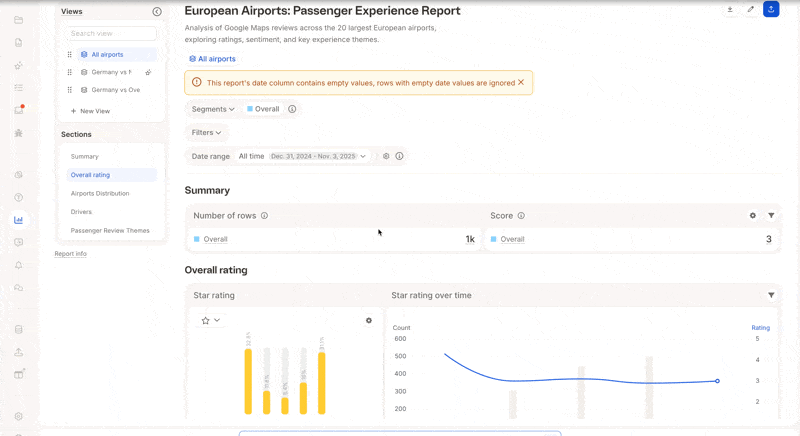Click the first 32.8% yellow star rating bar
This screenshot has height=436, width=800.
pyautogui.click(x=248, y=381)
